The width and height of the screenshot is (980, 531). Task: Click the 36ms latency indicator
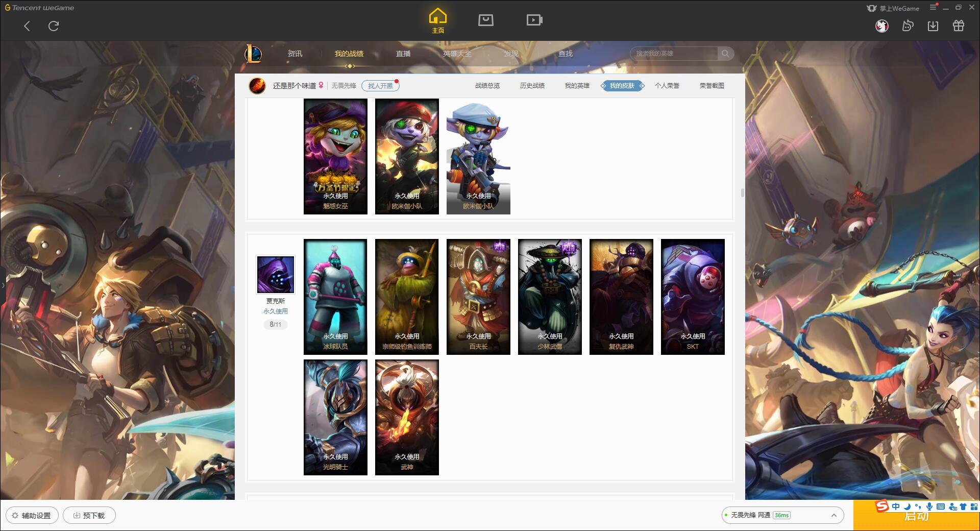pos(781,515)
